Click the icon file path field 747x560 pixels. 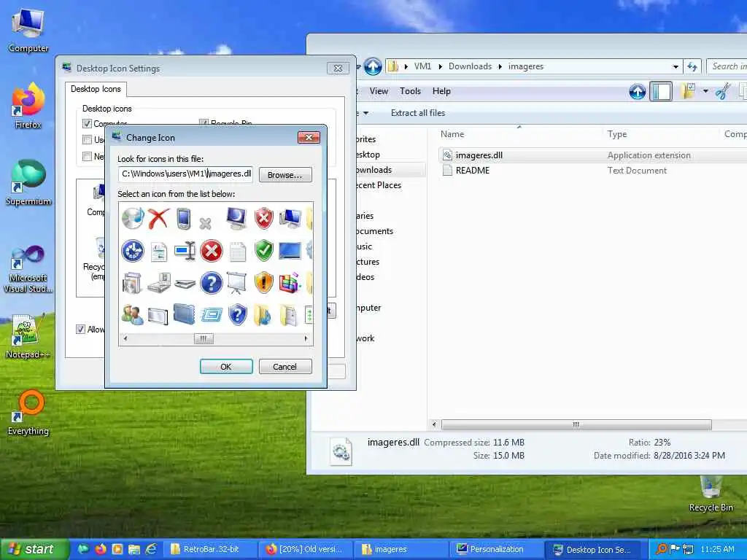[185, 174]
